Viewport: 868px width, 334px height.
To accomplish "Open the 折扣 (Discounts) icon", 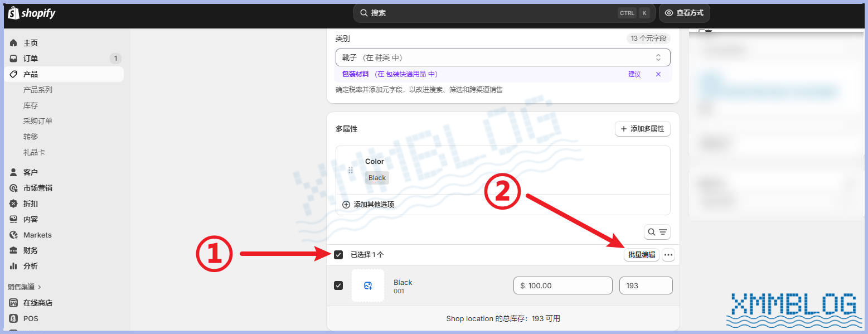I will tap(13, 203).
